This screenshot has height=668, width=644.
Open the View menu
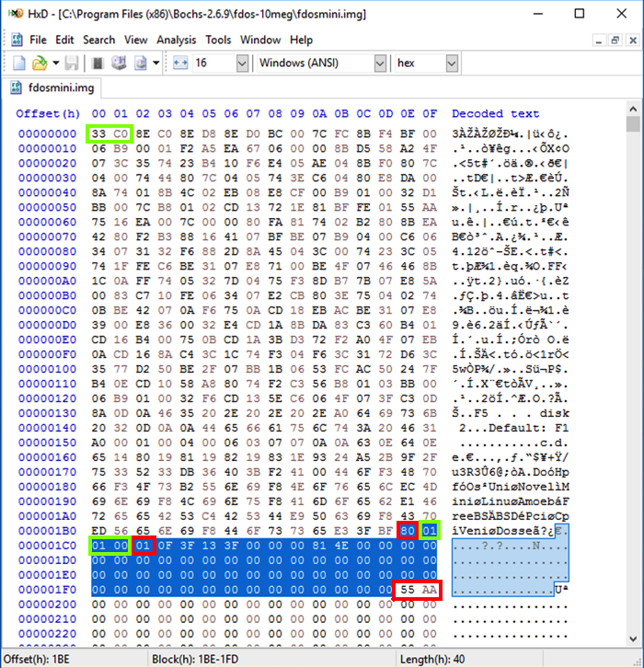click(135, 40)
